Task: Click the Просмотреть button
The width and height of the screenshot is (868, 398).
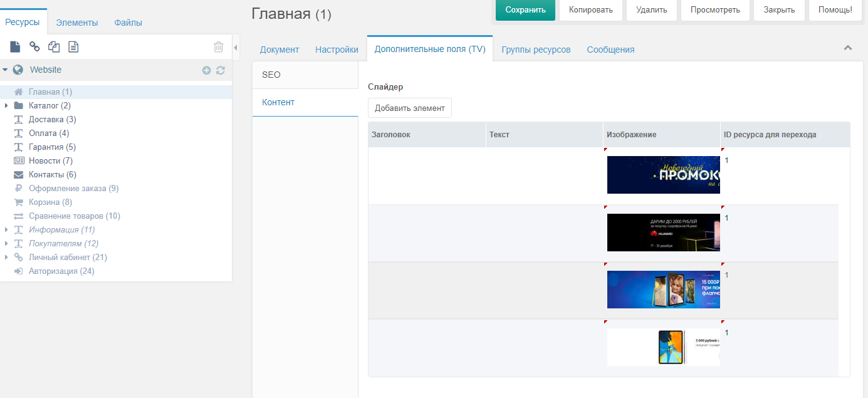Action: [715, 10]
